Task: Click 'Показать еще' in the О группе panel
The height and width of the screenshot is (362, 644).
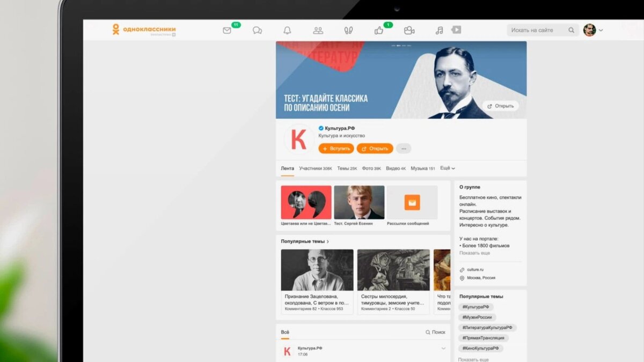Action: tap(474, 253)
